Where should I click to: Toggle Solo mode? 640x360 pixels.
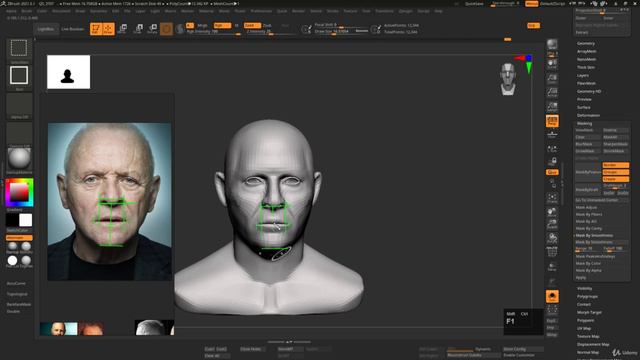point(552,296)
